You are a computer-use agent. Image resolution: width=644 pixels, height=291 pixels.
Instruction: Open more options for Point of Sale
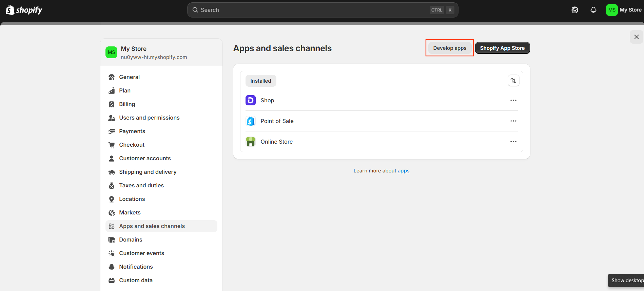tap(513, 121)
